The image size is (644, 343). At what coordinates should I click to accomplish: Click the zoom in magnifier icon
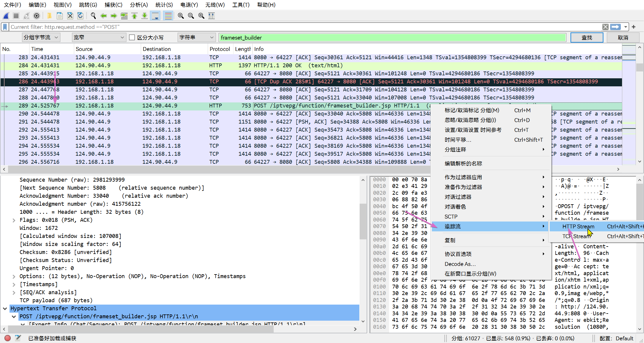tap(181, 16)
